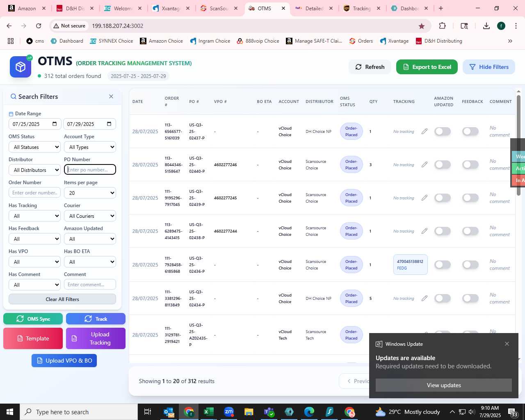Edit tracking for order 113-6566577-5161039
Viewport: 525px width, 420px height.
pyautogui.click(x=425, y=131)
